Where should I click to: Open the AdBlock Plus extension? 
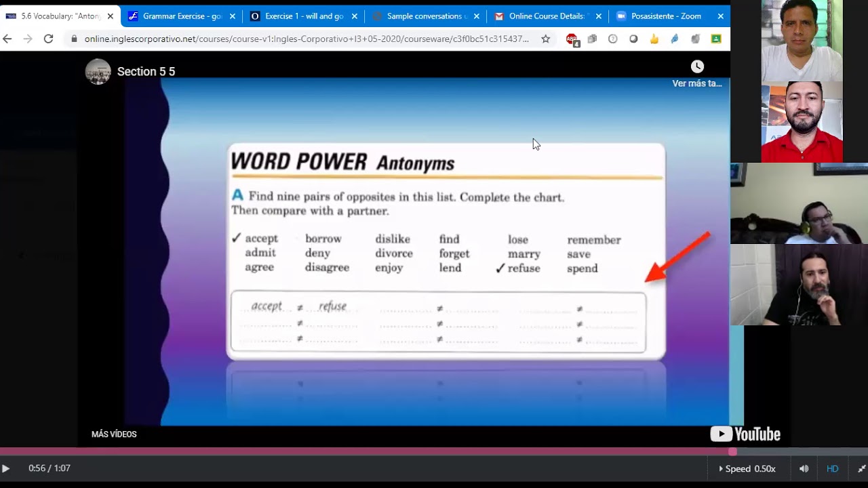(x=572, y=39)
